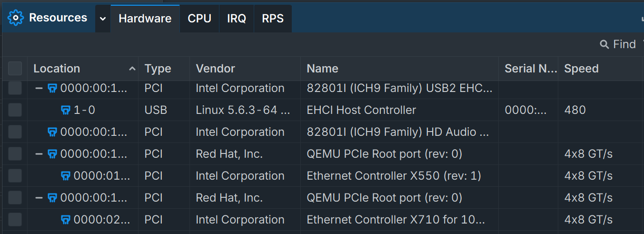Select the checkbox for the Ethernet Controller X550 row
The image size is (644, 234).
pyautogui.click(x=15, y=176)
